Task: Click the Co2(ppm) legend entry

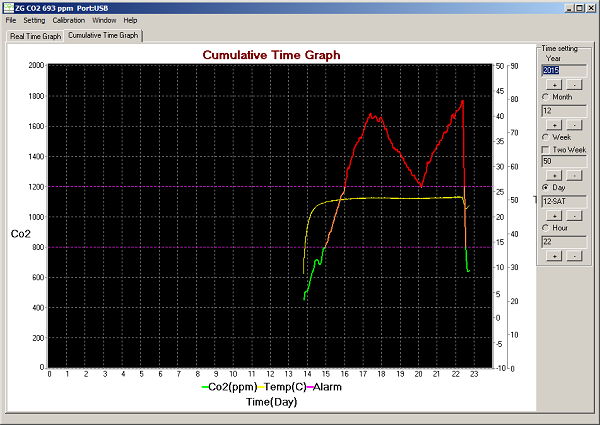Action: click(230, 387)
